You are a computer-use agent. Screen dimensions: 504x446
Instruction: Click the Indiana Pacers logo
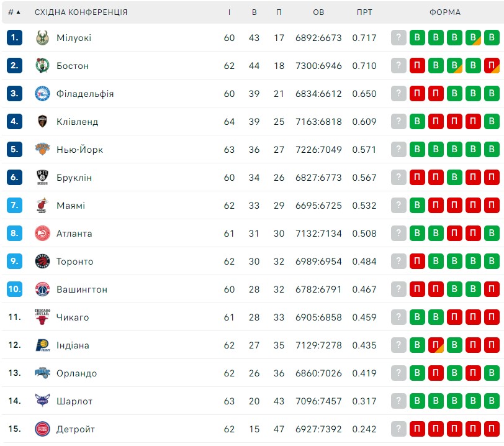click(42, 345)
